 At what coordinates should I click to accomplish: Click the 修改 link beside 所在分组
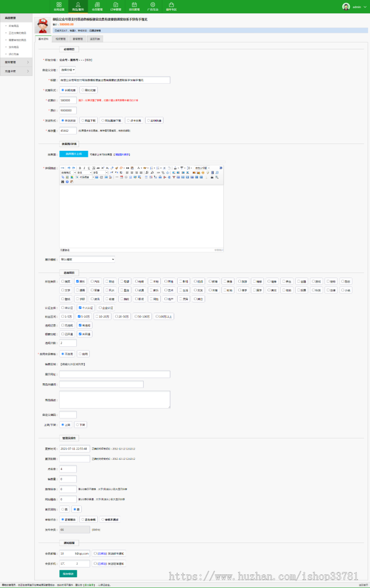click(88, 60)
